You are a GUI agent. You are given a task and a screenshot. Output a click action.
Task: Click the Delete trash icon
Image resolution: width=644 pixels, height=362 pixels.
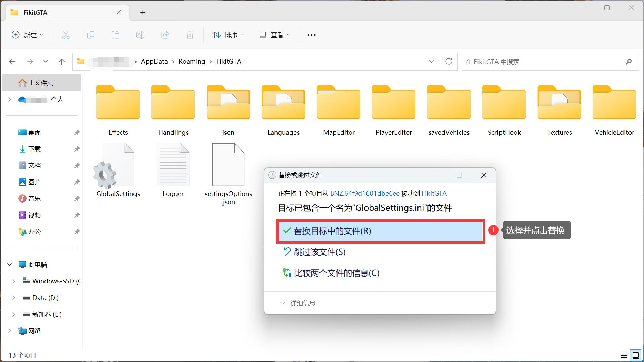[190, 35]
